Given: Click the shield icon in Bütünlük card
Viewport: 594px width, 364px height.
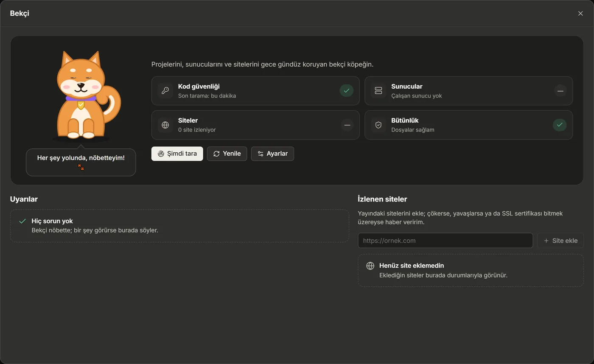Looking at the screenshot, I should [378, 125].
